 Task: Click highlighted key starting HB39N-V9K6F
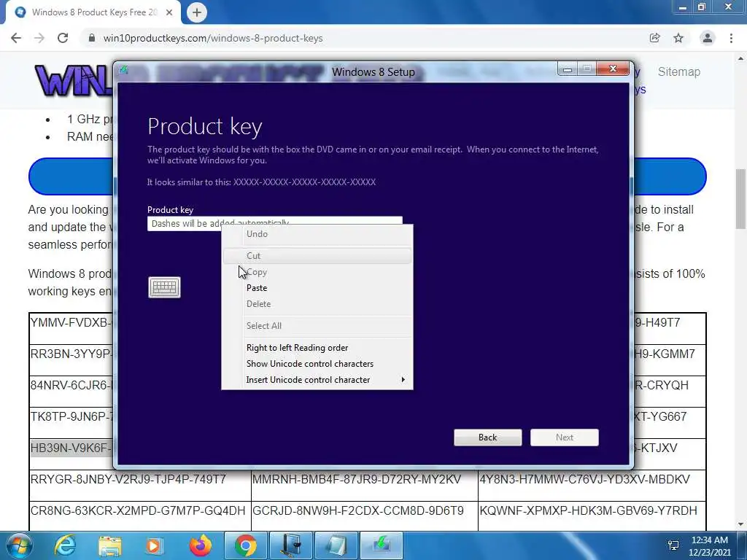coord(71,448)
